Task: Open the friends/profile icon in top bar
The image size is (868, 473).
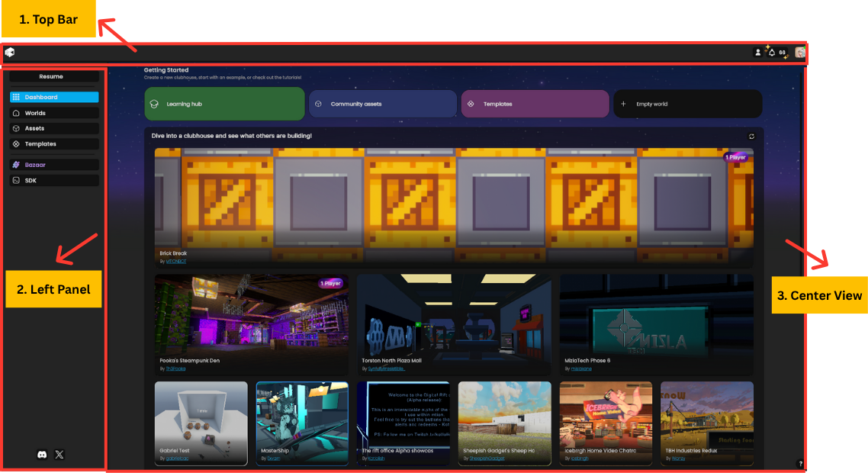Action: (757, 53)
